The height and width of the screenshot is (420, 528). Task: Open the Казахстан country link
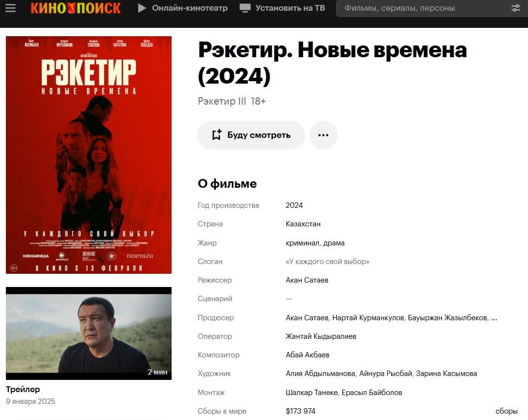pos(303,223)
